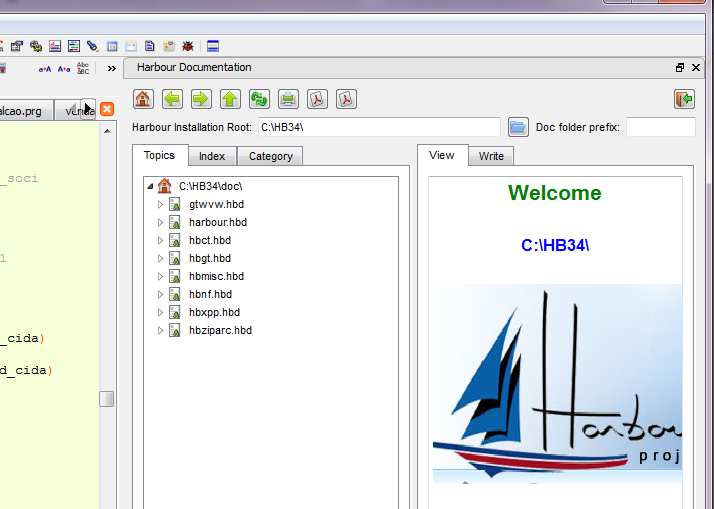This screenshot has height=509, width=714.
Task: Click the exit door icon
Action: (x=684, y=99)
